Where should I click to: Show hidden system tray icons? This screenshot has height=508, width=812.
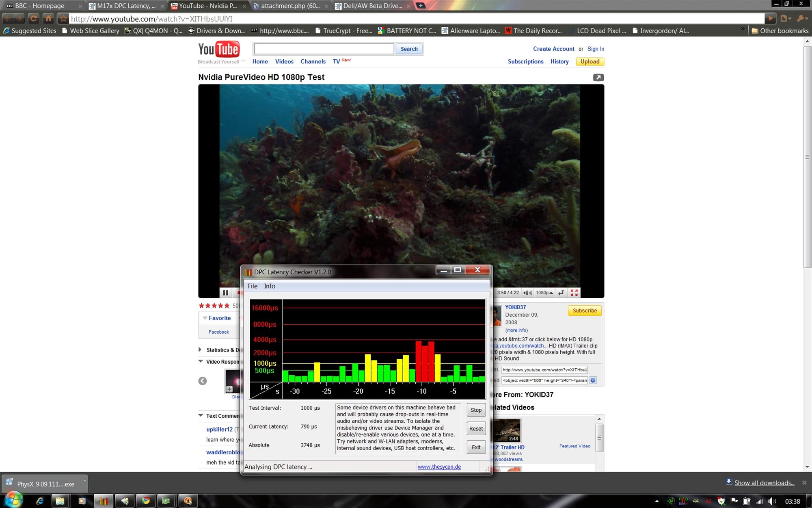point(657,501)
